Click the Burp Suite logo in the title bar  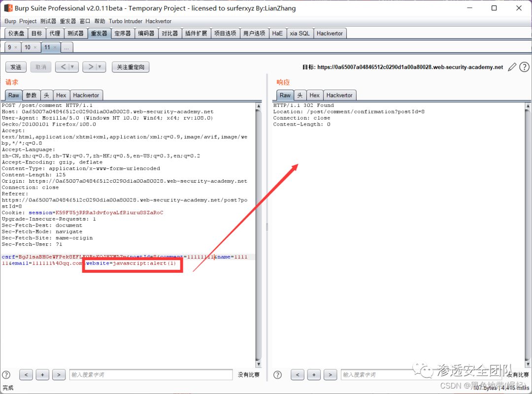click(x=8, y=8)
